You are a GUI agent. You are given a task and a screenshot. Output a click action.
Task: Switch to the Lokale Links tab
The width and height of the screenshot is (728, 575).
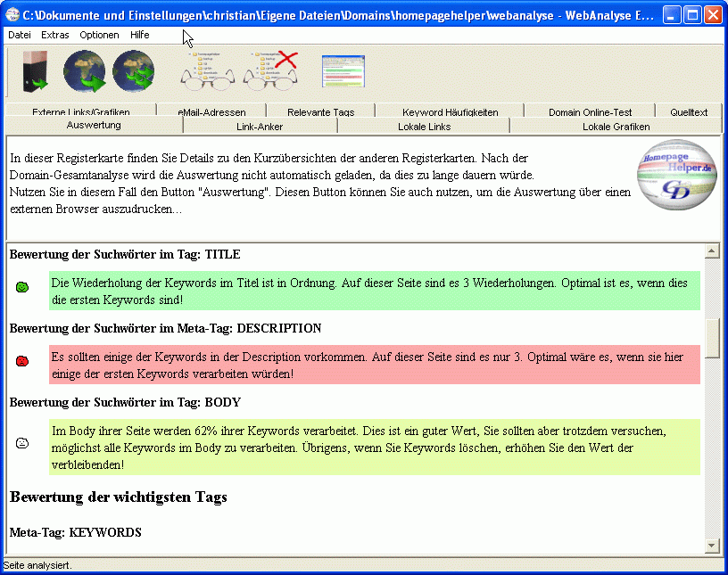pyautogui.click(x=425, y=127)
